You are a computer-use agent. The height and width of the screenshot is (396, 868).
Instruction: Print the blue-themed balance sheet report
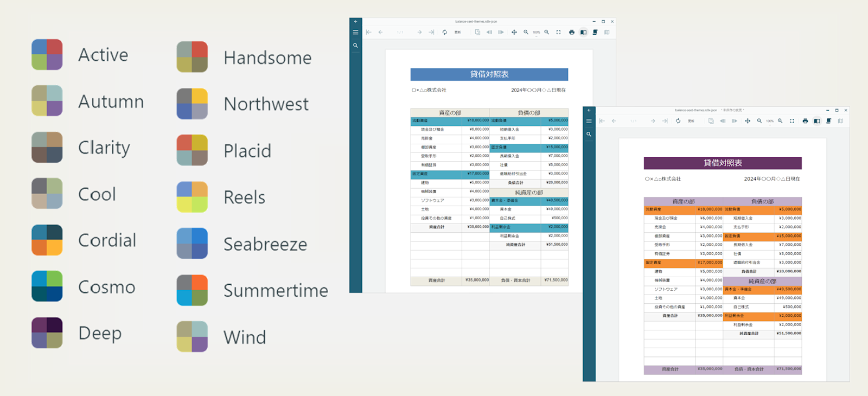pyautogui.click(x=572, y=33)
